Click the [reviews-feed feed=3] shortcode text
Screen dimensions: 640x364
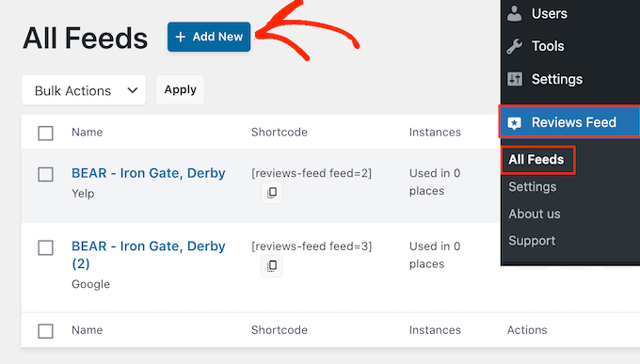312,246
